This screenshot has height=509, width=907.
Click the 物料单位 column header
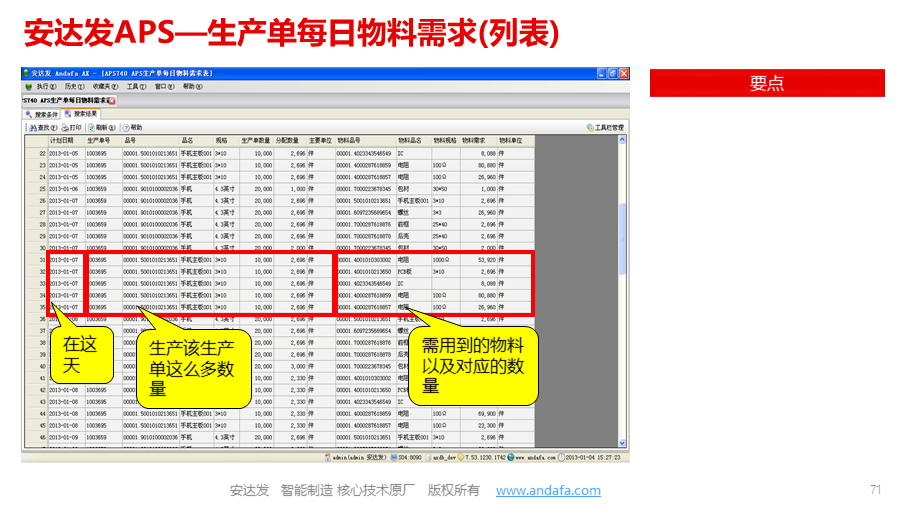515,141
